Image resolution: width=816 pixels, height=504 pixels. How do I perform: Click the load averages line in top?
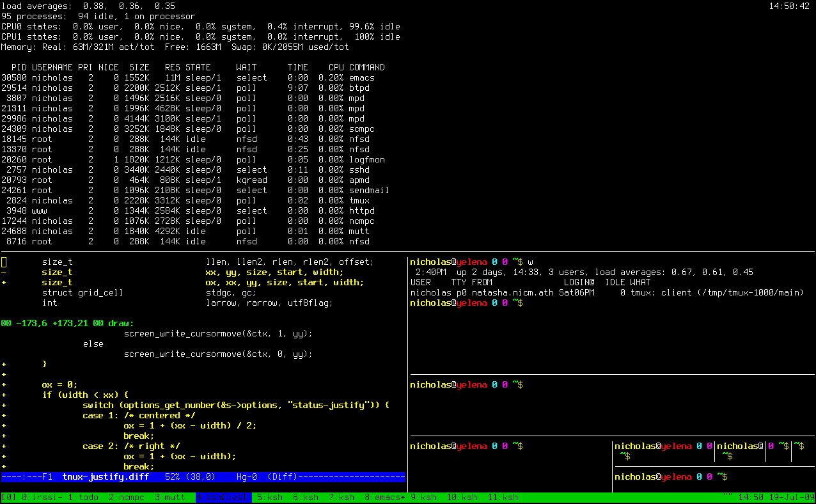(88, 6)
